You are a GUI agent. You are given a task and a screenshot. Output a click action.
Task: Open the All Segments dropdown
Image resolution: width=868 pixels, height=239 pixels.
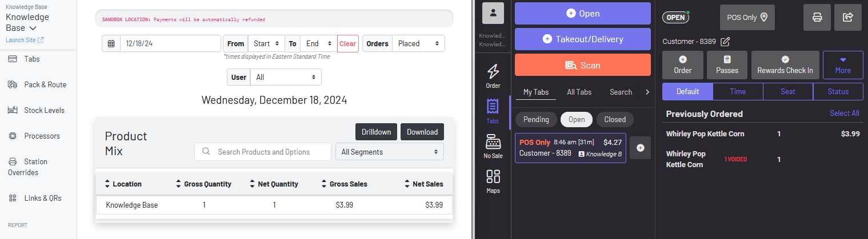click(389, 152)
